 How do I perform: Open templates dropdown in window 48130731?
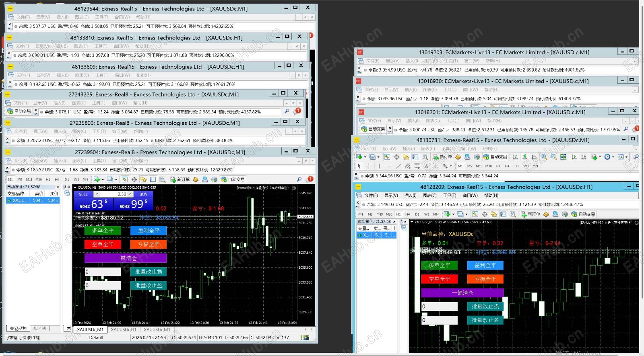pyautogui.click(x=626, y=157)
